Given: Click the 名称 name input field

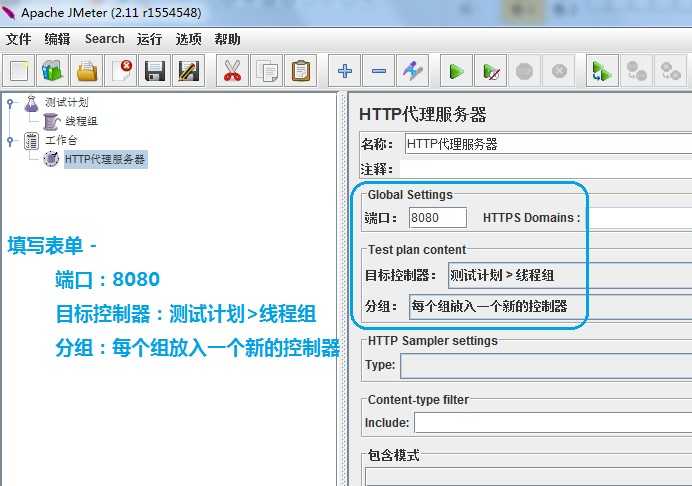Looking at the screenshot, I should pyautogui.click(x=548, y=144).
